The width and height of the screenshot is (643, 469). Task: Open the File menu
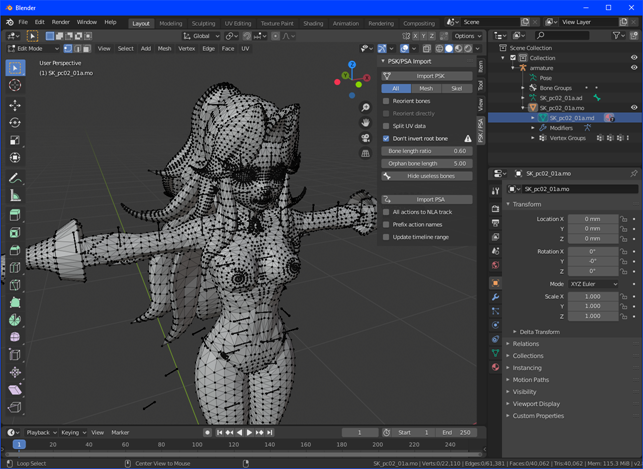point(23,22)
